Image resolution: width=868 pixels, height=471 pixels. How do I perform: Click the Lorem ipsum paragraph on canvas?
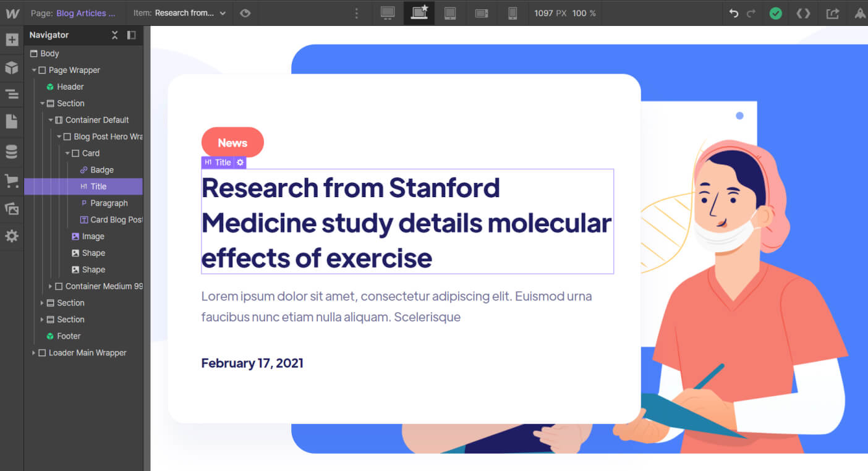pyautogui.click(x=396, y=307)
